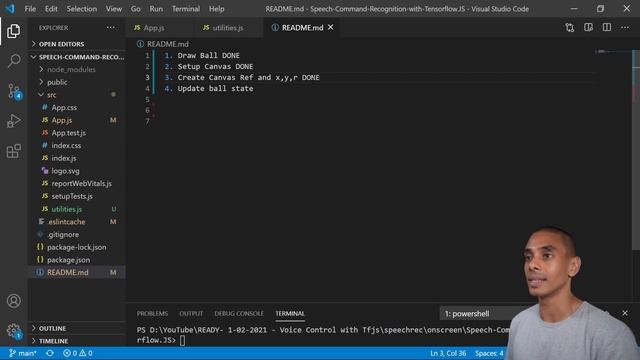This screenshot has height=360, width=640.
Task: Open the Terminal menu
Action: (x=186, y=9)
